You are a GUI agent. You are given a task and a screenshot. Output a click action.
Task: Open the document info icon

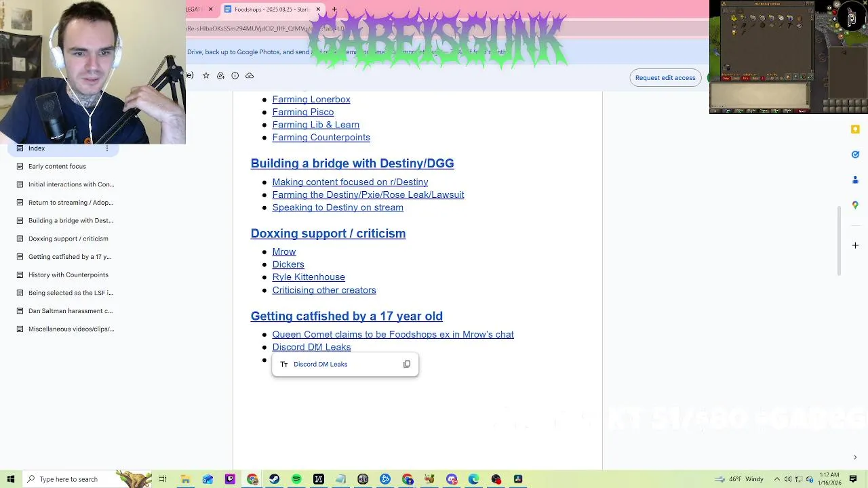click(235, 75)
